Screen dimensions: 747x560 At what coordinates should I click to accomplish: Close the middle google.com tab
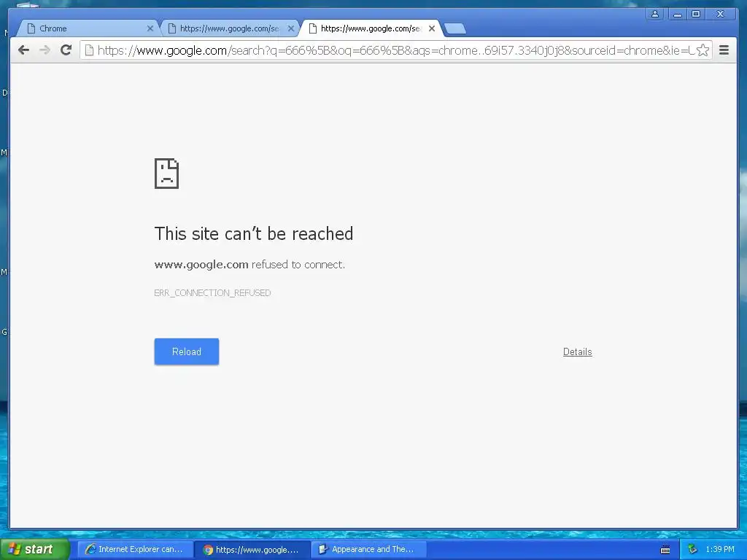click(291, 28)
